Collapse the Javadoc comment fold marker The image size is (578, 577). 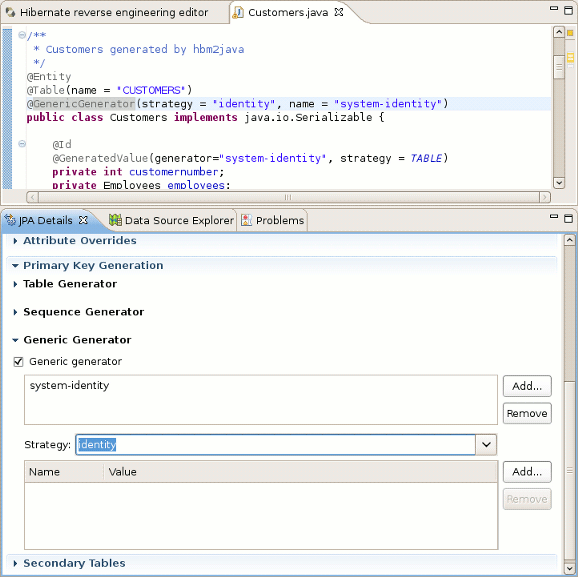coord(22,35)
